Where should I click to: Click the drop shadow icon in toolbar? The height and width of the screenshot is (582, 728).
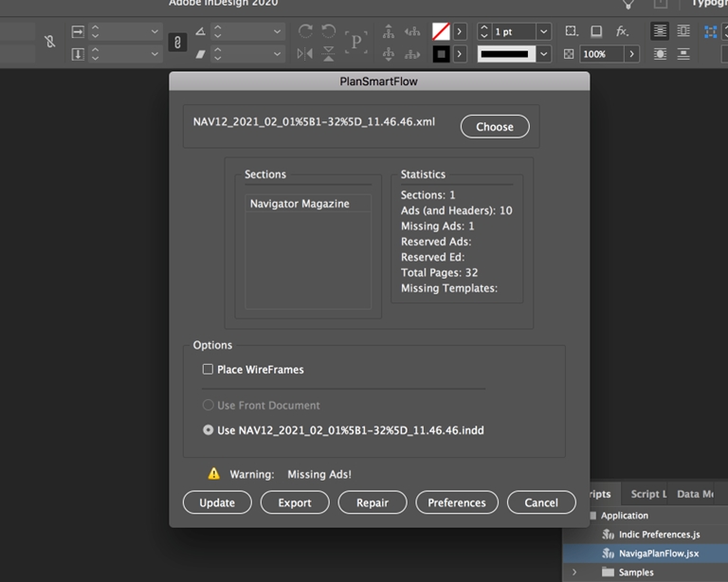pyautogui.click(x=596, y=31)
